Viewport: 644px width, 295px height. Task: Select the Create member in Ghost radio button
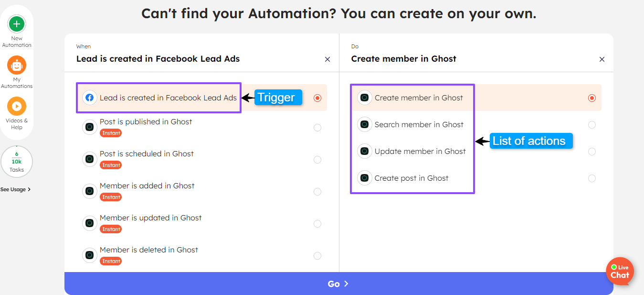coord(592,98)
